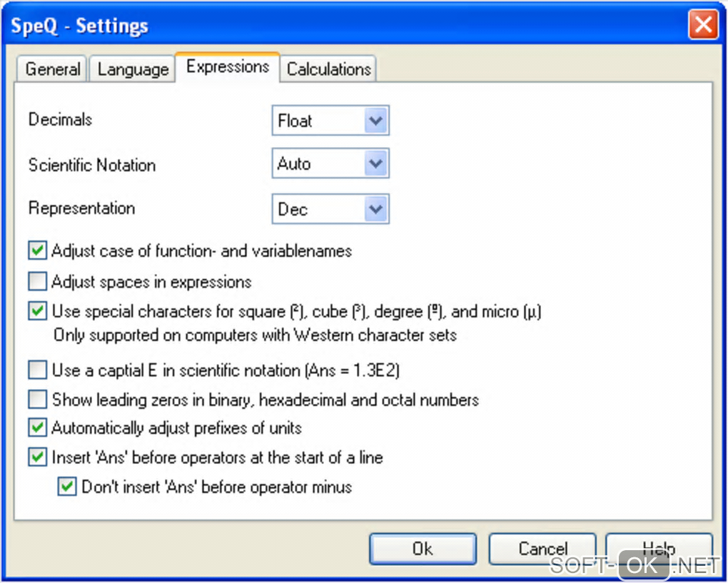
Task: Close the SpeQ Settings dialog
Action: click(x=703, y=26)
